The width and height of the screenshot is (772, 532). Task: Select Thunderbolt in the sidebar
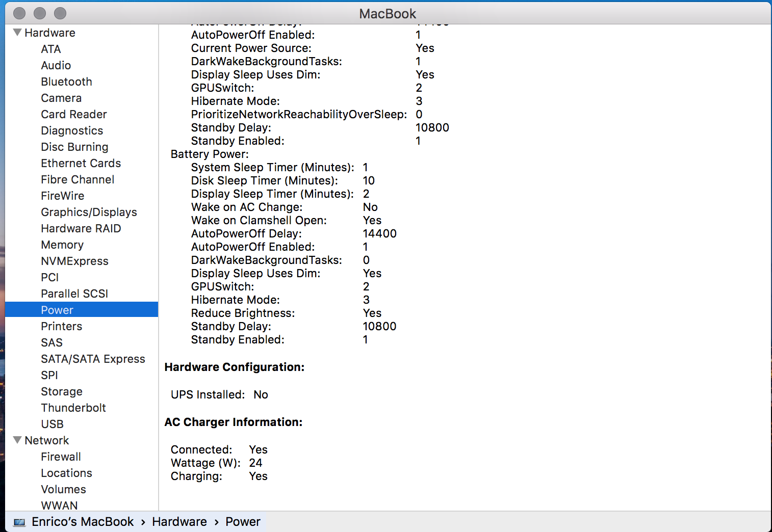click(x=73, y=408)
